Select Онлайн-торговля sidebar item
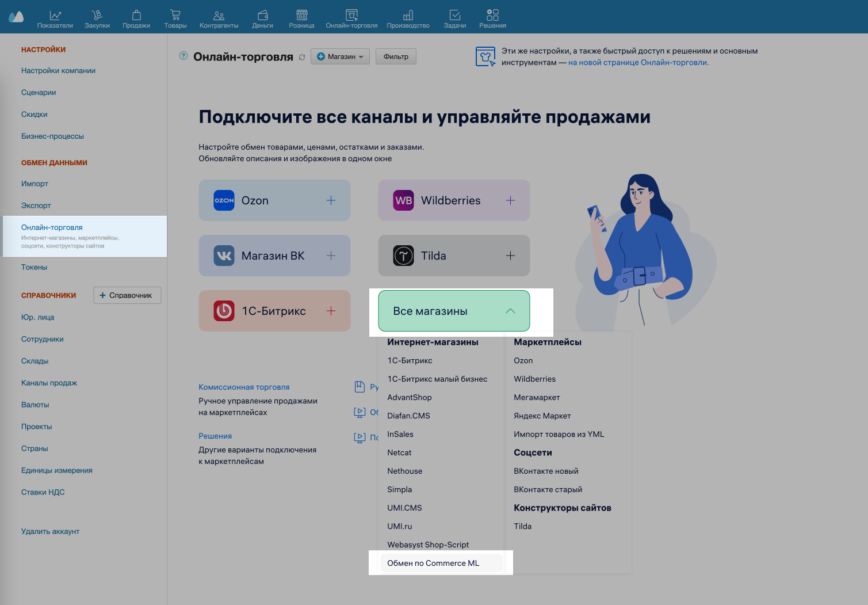 85,236
